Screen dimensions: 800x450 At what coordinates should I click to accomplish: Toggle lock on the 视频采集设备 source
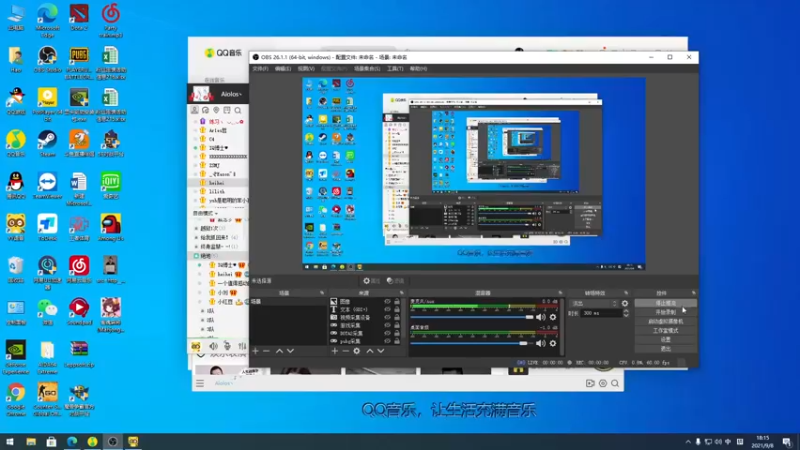[397, 317]
